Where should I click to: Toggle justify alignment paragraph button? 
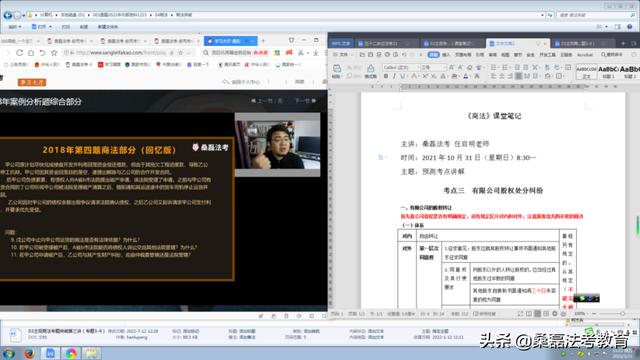point(518,76)
